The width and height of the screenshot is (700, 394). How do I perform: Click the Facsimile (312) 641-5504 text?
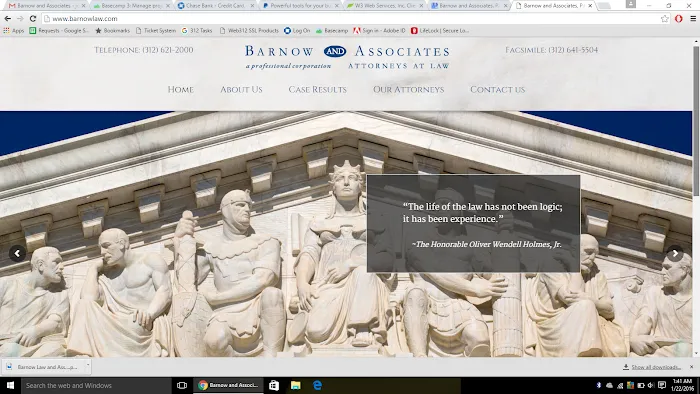pyautogui.click(x=551, y=50)
